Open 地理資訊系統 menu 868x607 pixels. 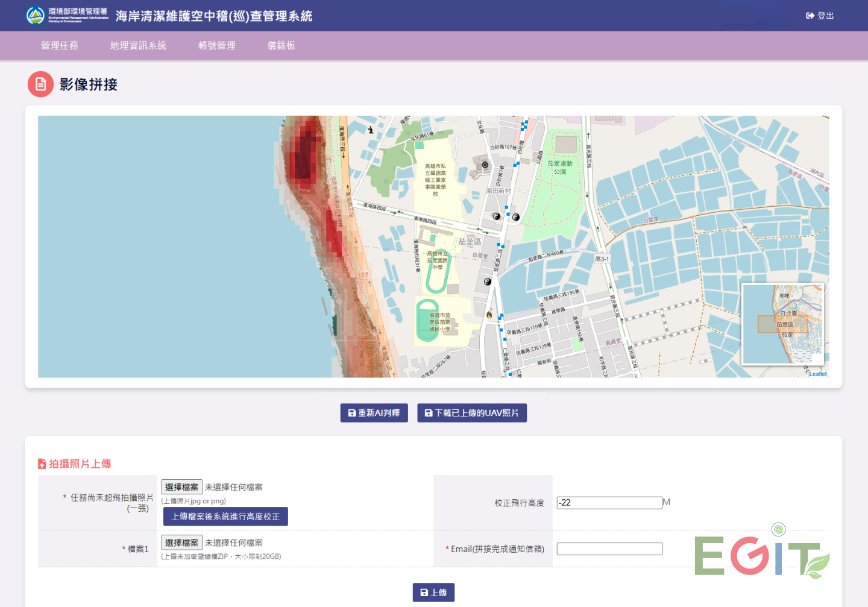click(138, 46)
